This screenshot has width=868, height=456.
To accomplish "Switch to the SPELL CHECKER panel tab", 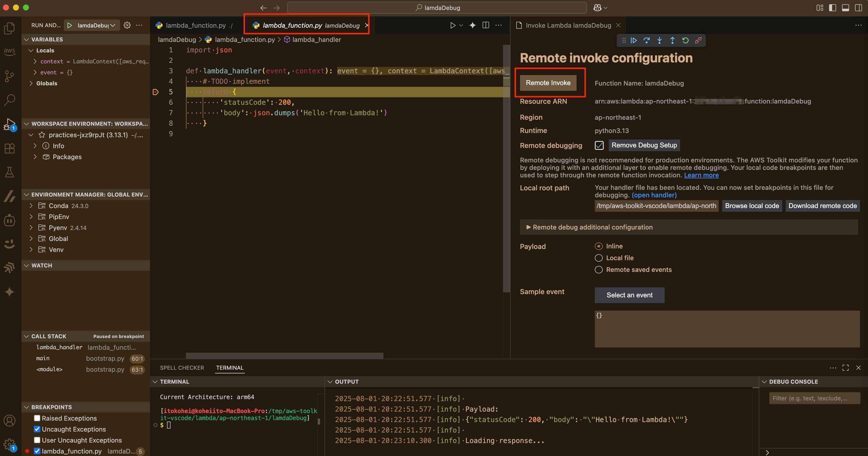I will coord(182,368).
